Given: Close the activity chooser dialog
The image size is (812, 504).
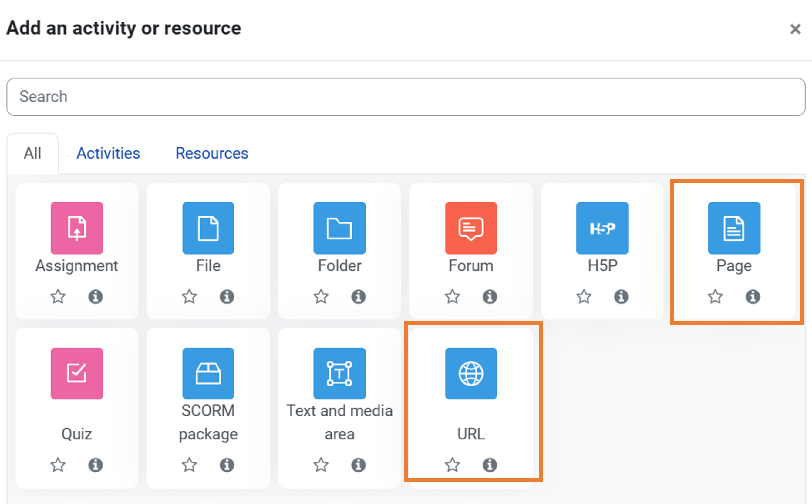Looking at the screenshot, I should 795,29.
